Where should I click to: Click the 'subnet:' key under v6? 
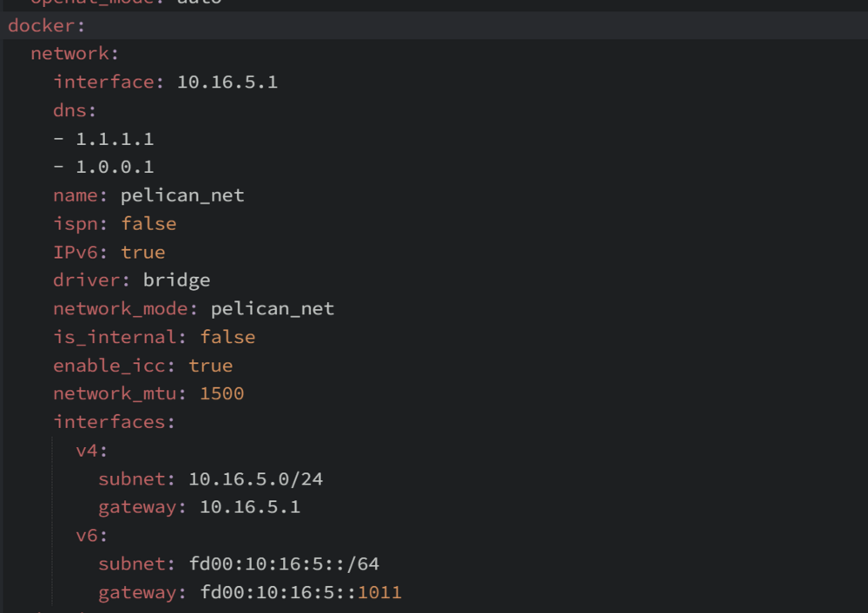pos(137,564)
